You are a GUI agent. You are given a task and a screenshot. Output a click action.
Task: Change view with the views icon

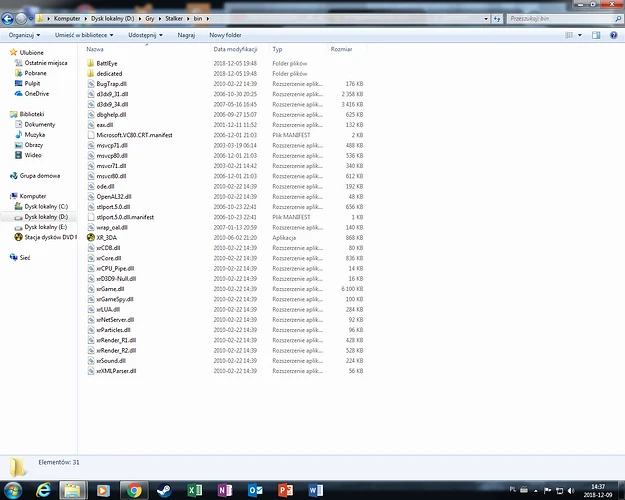click(x=569, y=35)
